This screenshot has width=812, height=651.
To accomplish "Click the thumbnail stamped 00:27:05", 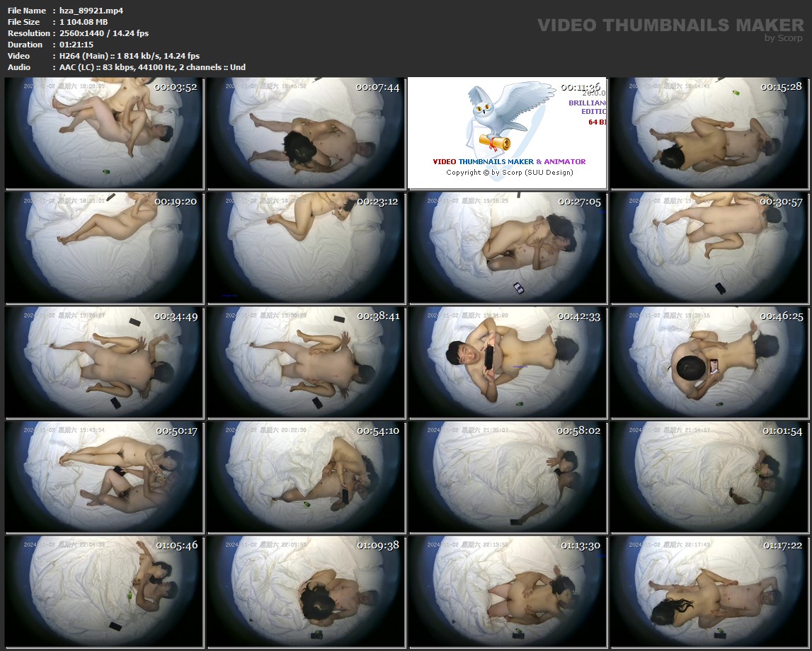I will pyautogui.click(x=507, y=248).
